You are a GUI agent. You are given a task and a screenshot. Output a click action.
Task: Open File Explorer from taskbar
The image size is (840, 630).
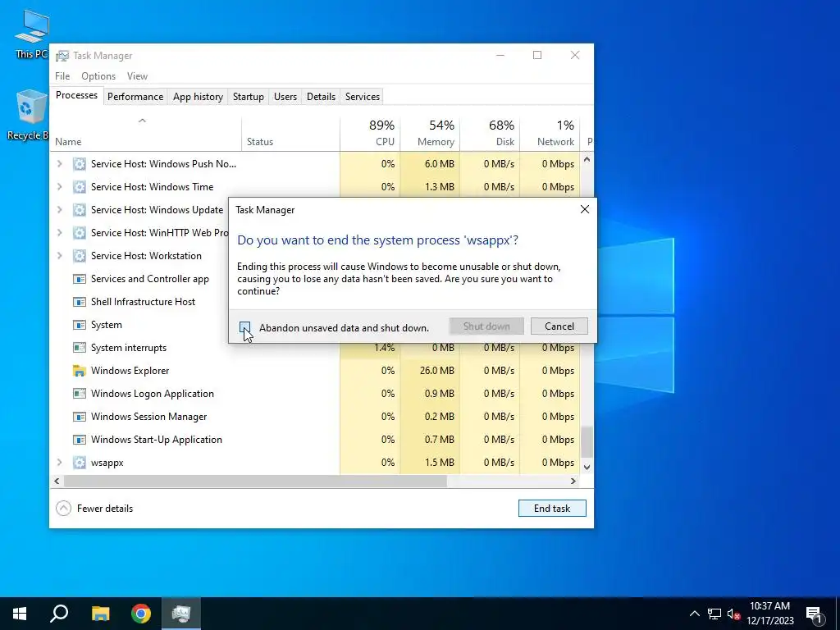(100, 614)
